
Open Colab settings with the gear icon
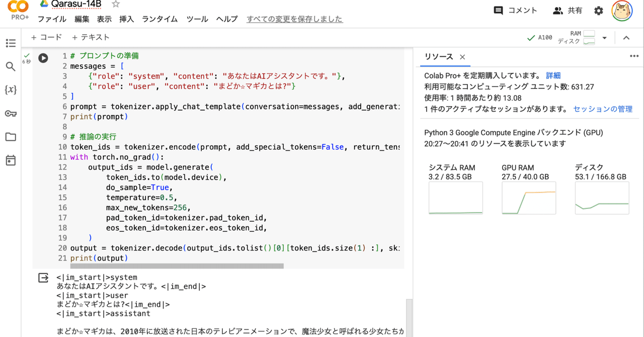[598, 10]
